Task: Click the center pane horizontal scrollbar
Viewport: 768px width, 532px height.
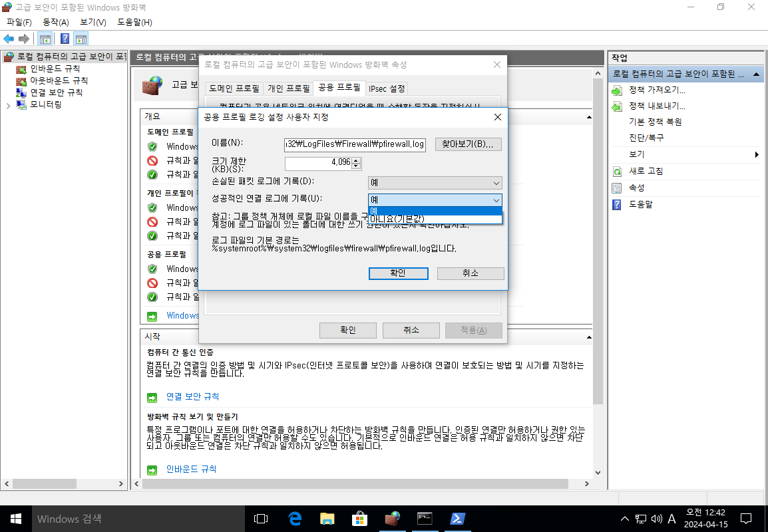Action: pyautogui.click(x=355, y=483)
